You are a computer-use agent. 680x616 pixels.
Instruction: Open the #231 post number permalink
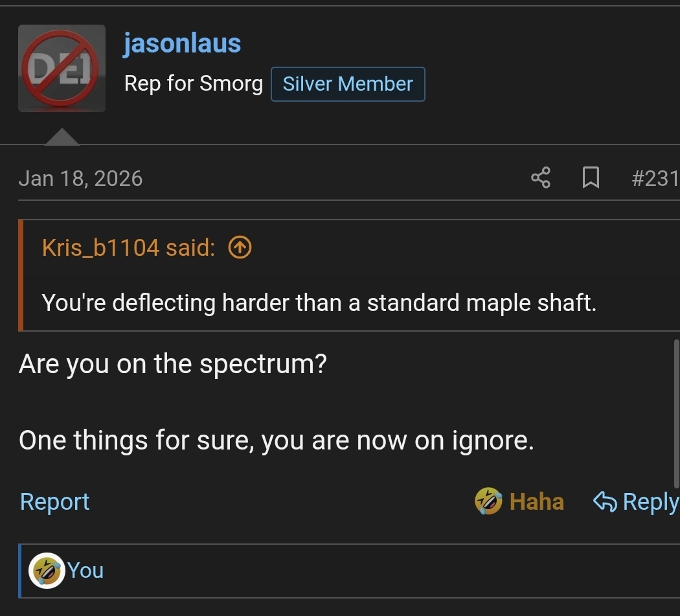654,178
